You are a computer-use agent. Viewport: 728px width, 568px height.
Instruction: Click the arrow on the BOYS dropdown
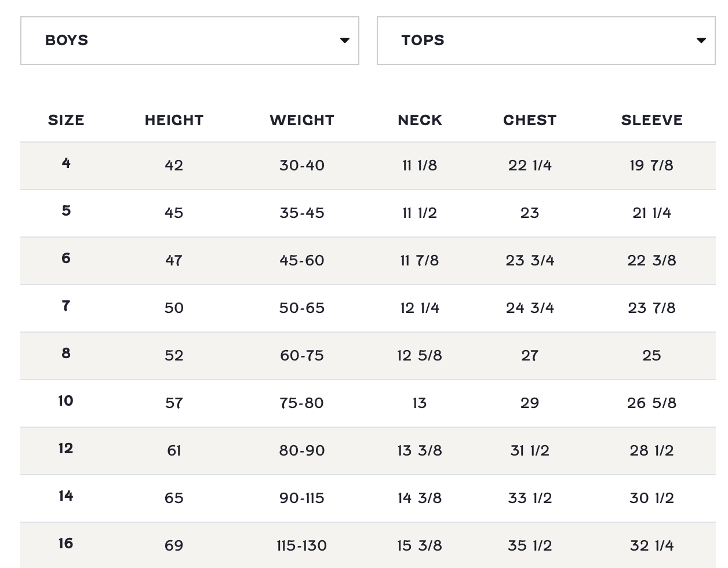tap(345, 41)
